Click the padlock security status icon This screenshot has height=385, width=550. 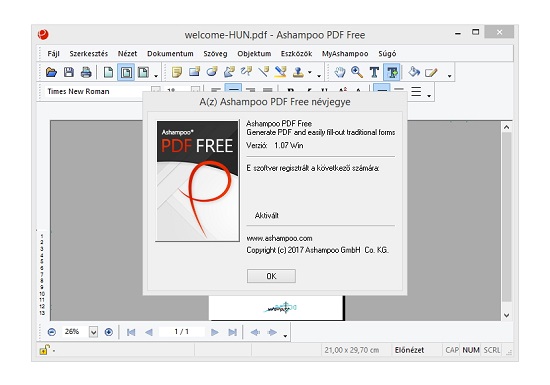pos(44,350)
